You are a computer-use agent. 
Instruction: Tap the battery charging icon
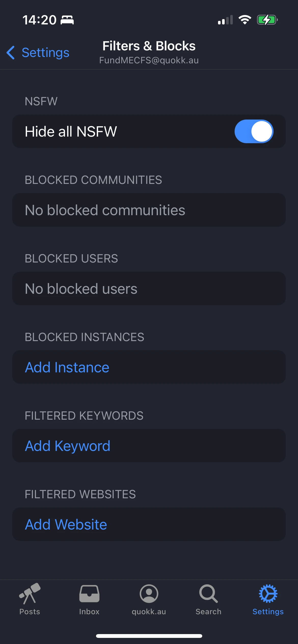click(267, 20)
